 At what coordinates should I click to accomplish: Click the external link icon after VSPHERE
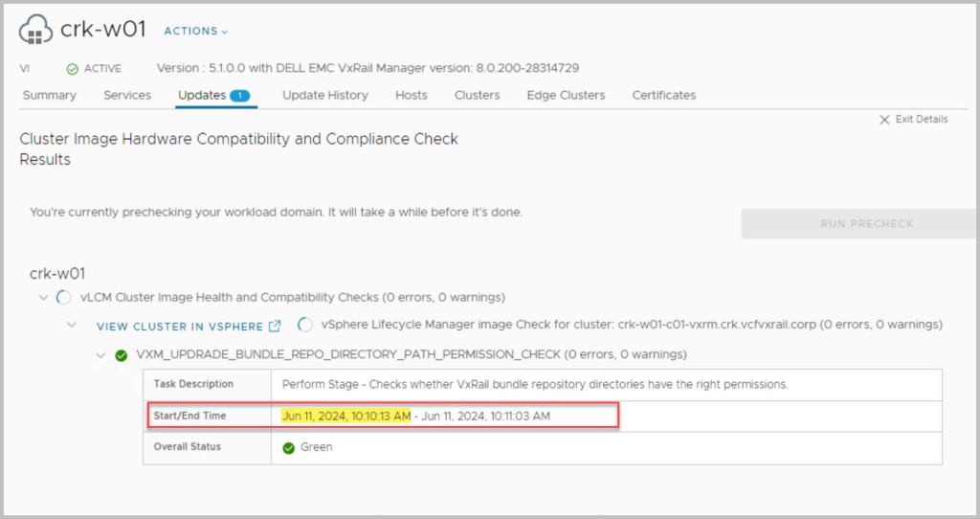click(x=275, y=326)
